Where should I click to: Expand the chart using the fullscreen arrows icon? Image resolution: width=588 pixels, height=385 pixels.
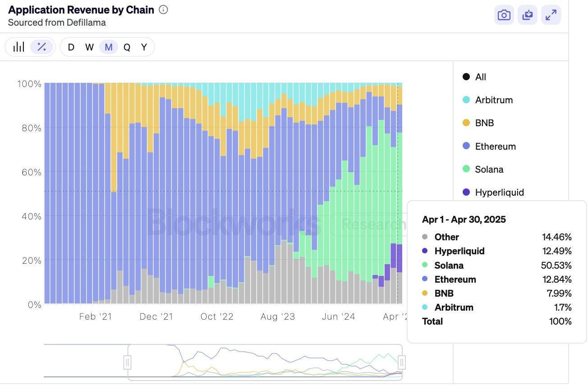point(551,15)
